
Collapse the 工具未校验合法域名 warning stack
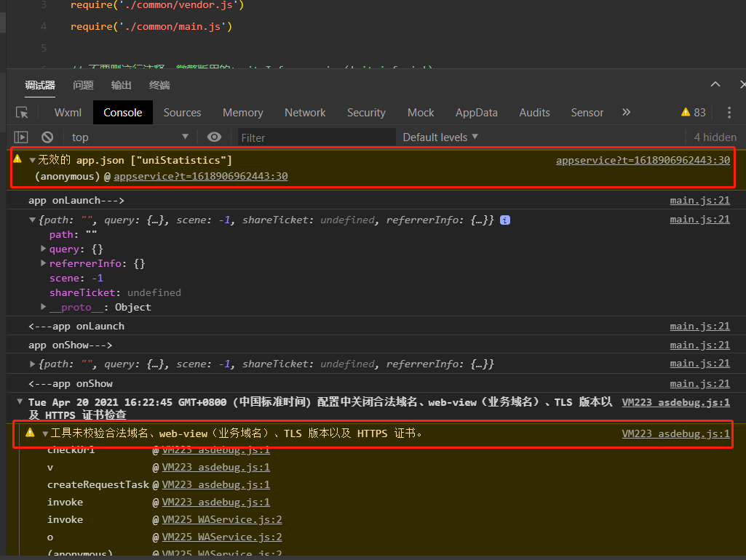(45, 433)
